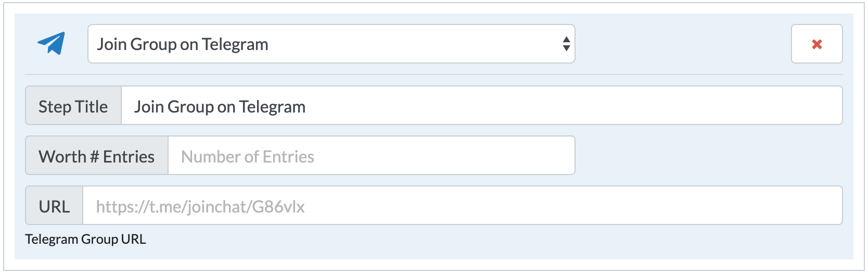Image resolution: width=868 pixels, height=274 pixels.
Task: Open the Join Group on Telegram dropdown
Action: click(x=331, y=44)
